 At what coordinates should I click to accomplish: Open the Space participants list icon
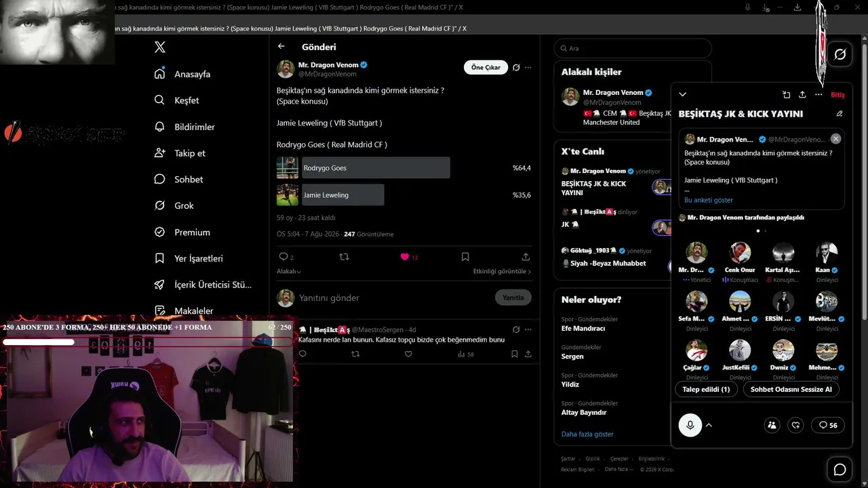[772, 425]
